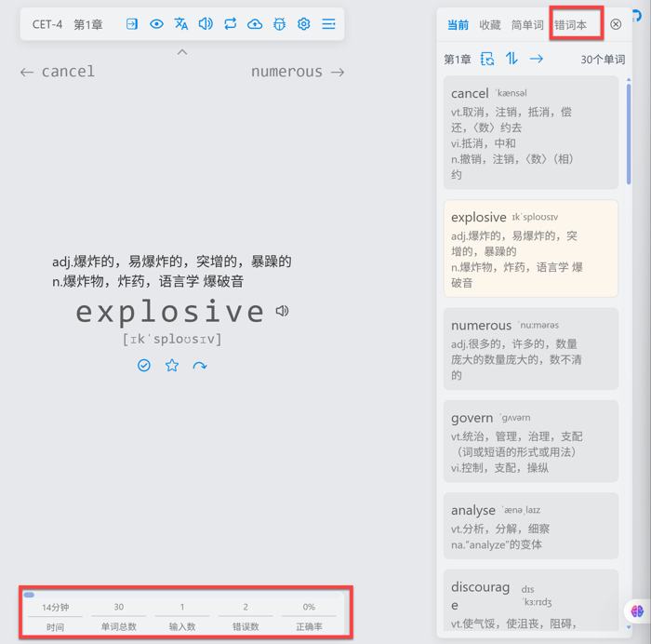Select the govern word card

[x=531, y=441]
